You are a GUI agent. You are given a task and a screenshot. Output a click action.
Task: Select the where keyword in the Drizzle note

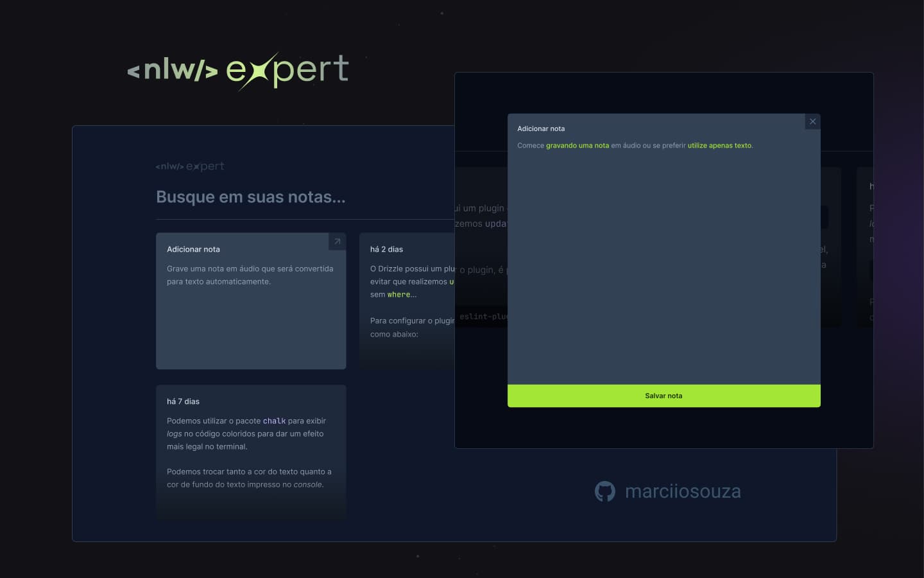click(x=398, y=294)
